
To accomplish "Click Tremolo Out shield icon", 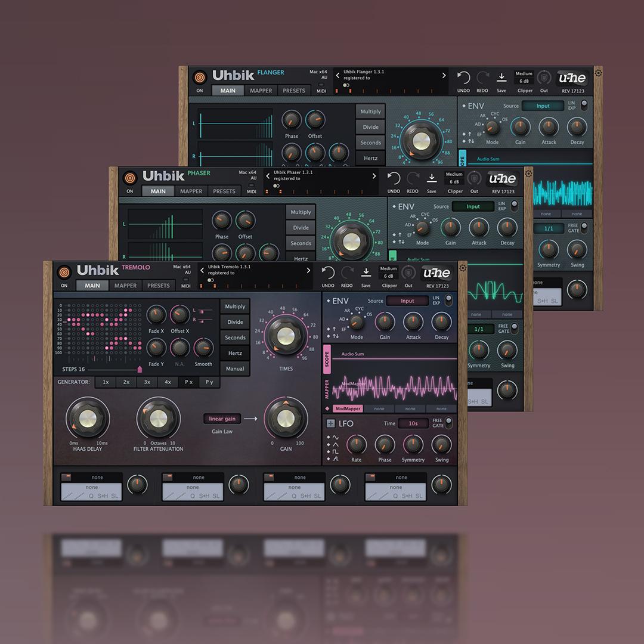I will coord(408,273).
